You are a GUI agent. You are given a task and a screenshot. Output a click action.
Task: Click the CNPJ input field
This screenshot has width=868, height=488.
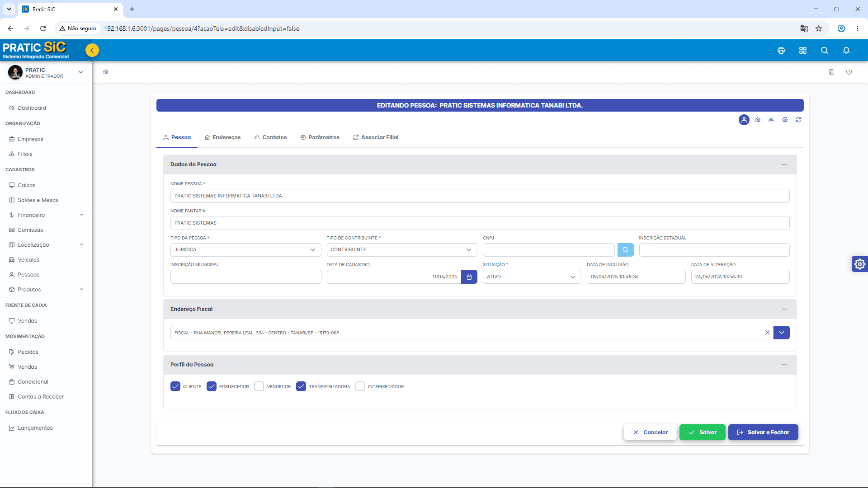pyautogui.click(x=549, y=250)
